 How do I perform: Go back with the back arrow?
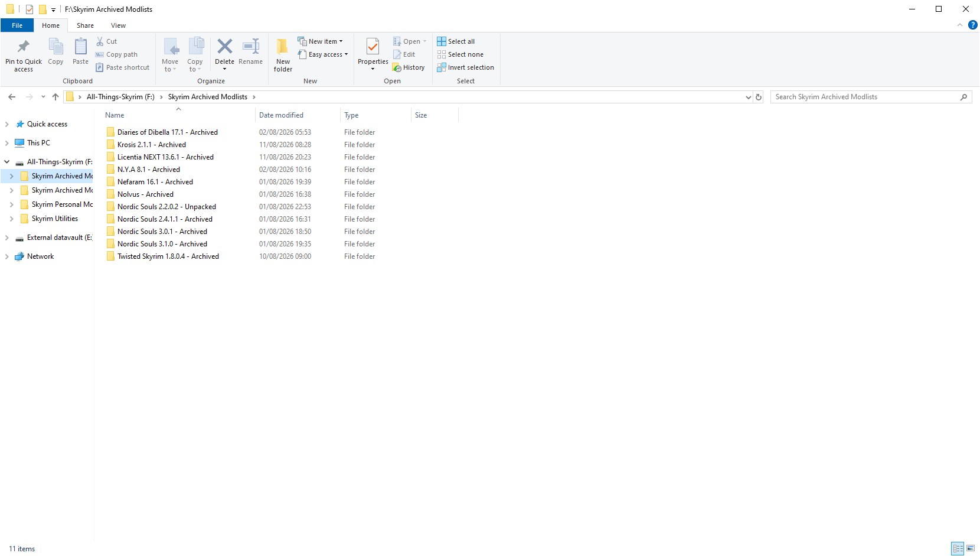coord(12,97)
